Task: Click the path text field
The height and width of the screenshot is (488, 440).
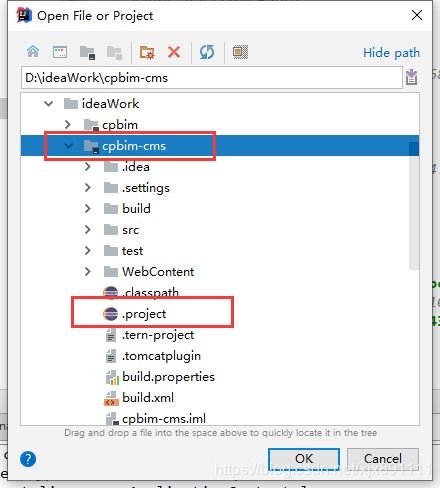Action: coord(212,78)
